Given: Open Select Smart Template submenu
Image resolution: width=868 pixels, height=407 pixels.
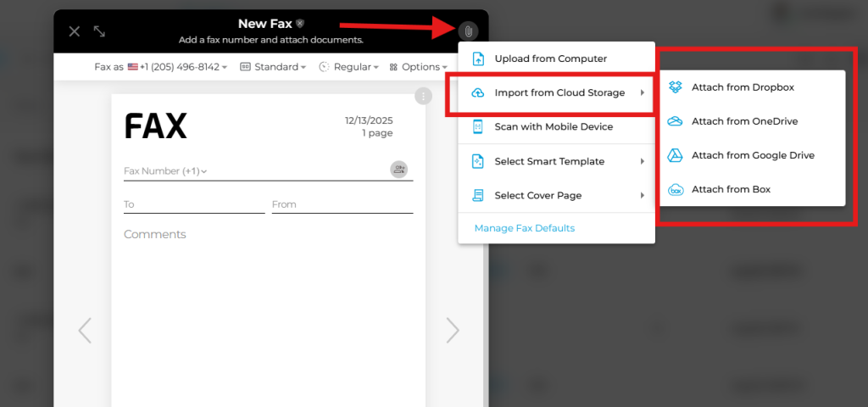Looking at the screenshot, I should point(556,162).
